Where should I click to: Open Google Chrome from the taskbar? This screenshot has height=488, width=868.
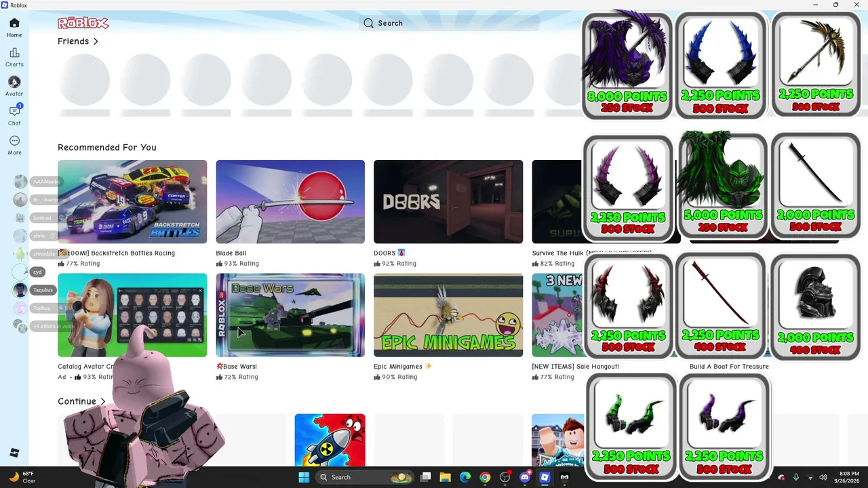[485, 477]
